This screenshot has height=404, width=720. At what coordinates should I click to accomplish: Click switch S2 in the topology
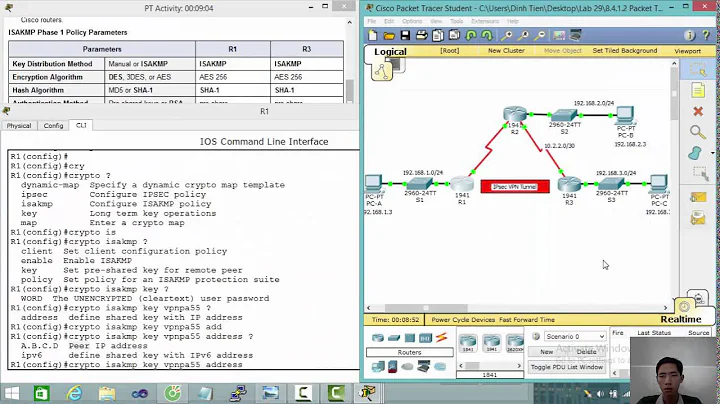(564, 115)
